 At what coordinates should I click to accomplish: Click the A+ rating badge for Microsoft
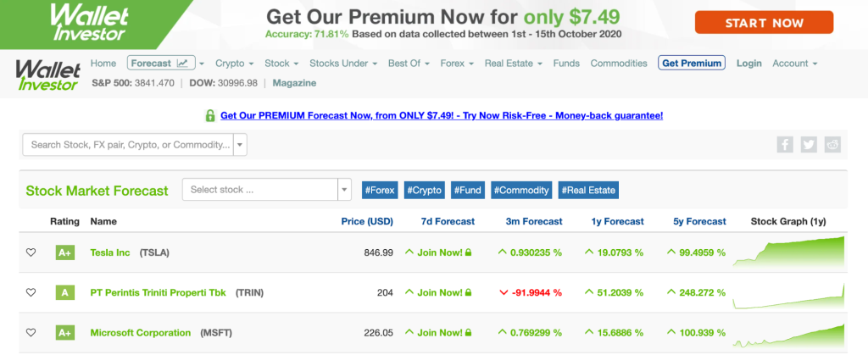pos(65,333)
